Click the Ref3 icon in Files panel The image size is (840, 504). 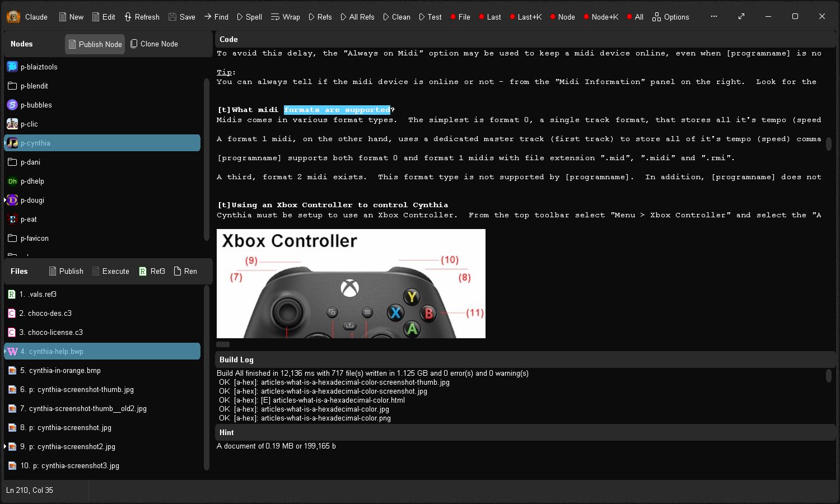(x=143, y=271)
